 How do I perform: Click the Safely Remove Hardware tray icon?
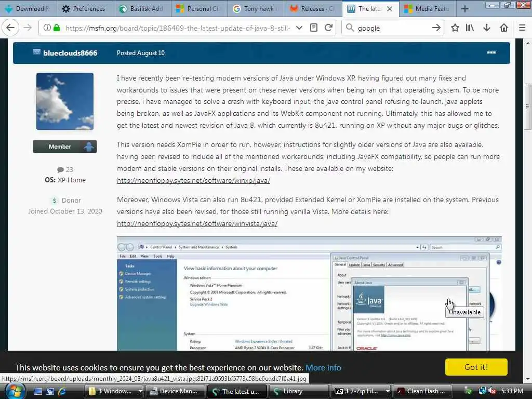468,391
